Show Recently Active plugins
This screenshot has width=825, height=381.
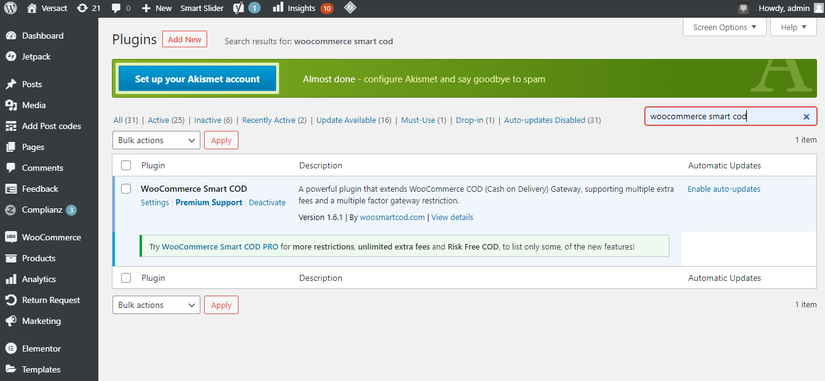(274, 120)
